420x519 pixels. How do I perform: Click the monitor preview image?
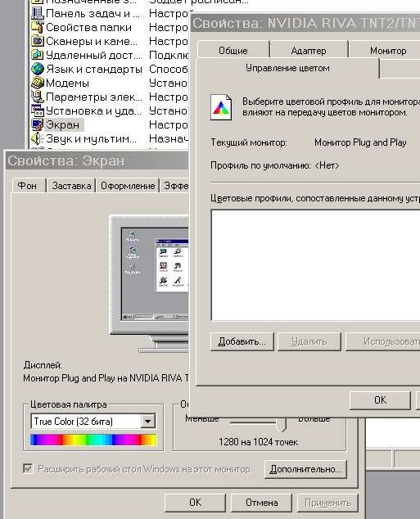(149, 283)
